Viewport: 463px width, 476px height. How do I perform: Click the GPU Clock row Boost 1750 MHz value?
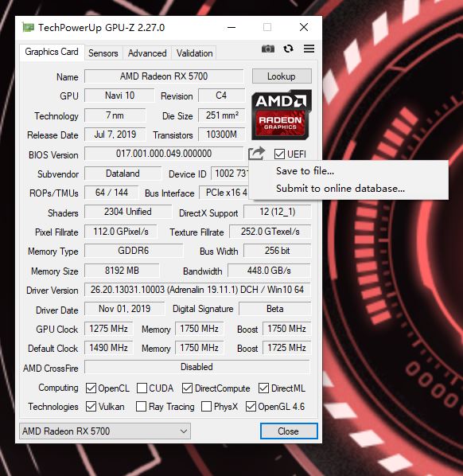[x=286, y=329]
